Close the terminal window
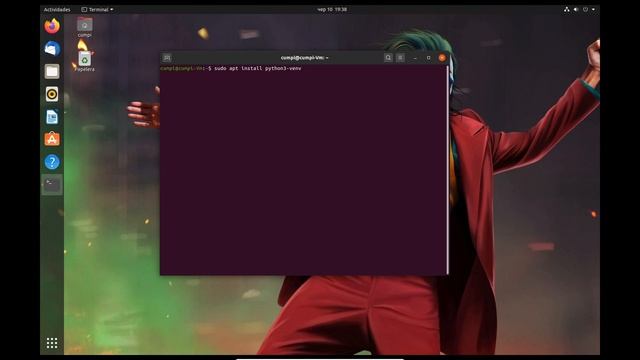 [x=442, y=58]
